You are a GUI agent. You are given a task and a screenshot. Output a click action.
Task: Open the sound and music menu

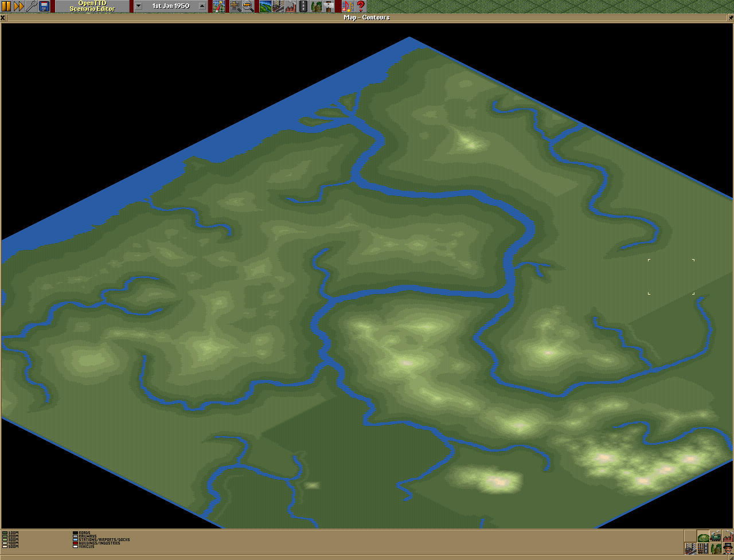(x=348, y=7)
